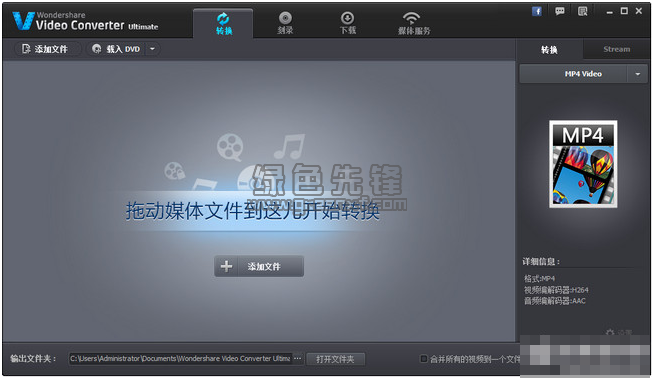Switch to the 转换 convert tab in the top bar
654x379 pixels.
[223, 23]
